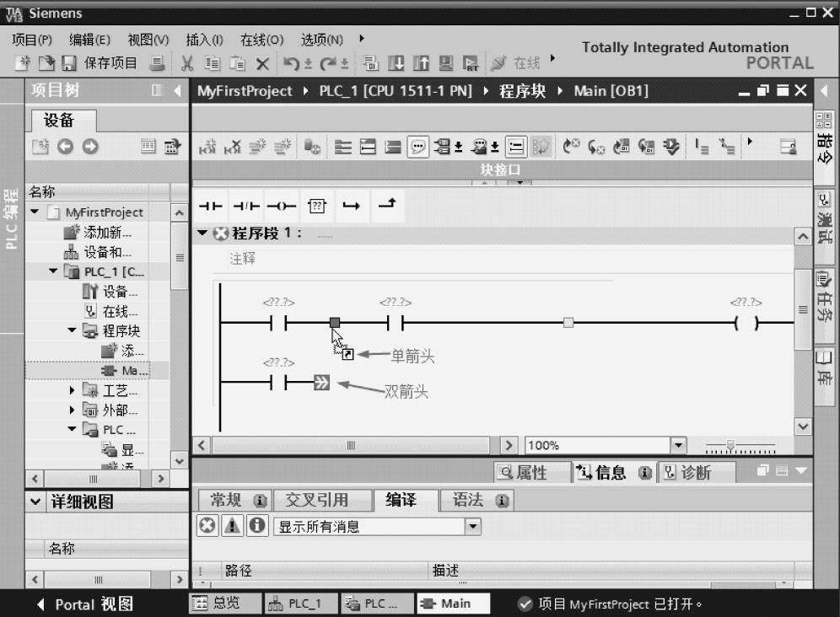
Task: Open the 总览 view in the bottom bar
Action: [226, 604]
